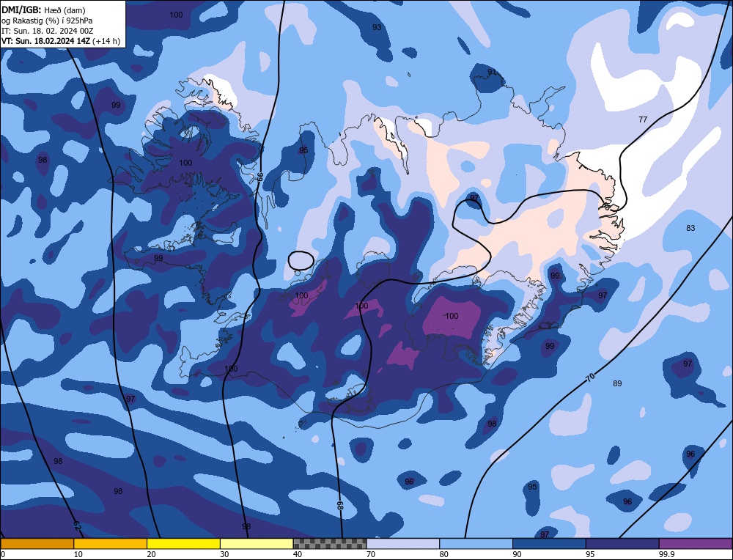Click the pale yellow 30–40 legend swatch

[x=257, y=544]
